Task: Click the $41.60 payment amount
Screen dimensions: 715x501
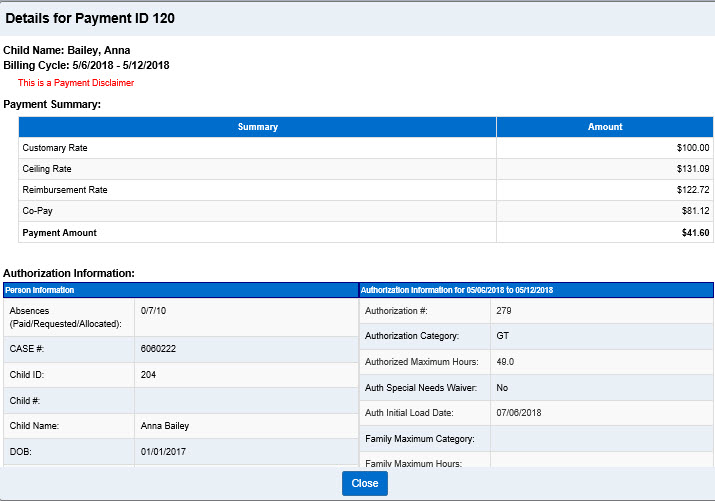Action: tap(695, 232)
